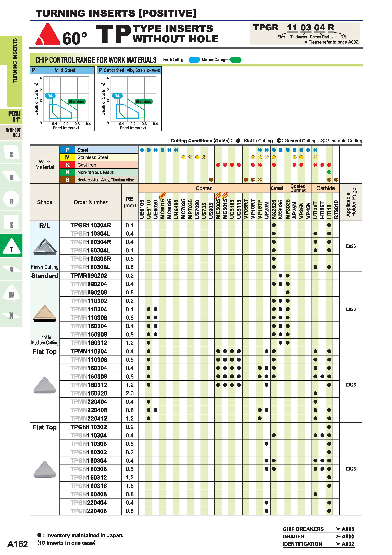Click the Standard TPMR insert image

pos(45,314)
